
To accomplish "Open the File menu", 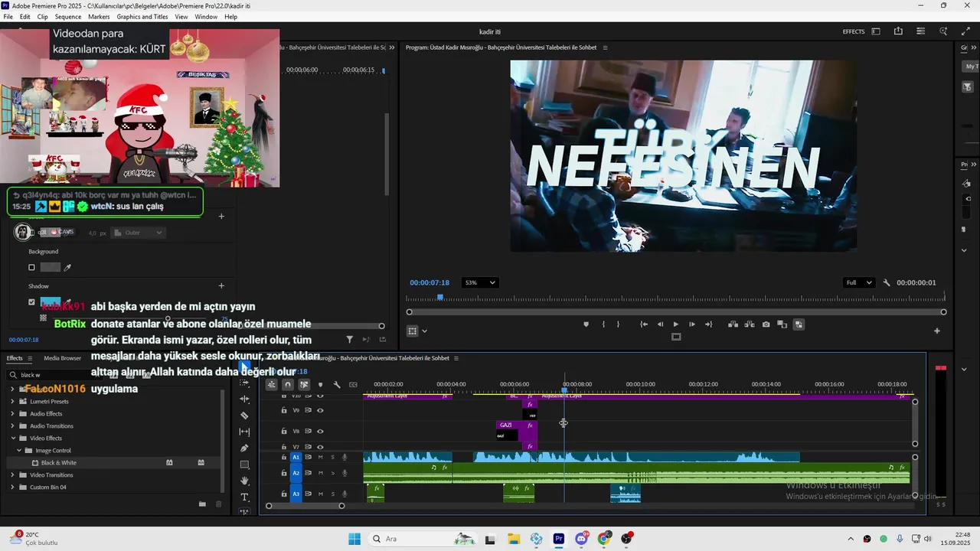I will 8,17.
